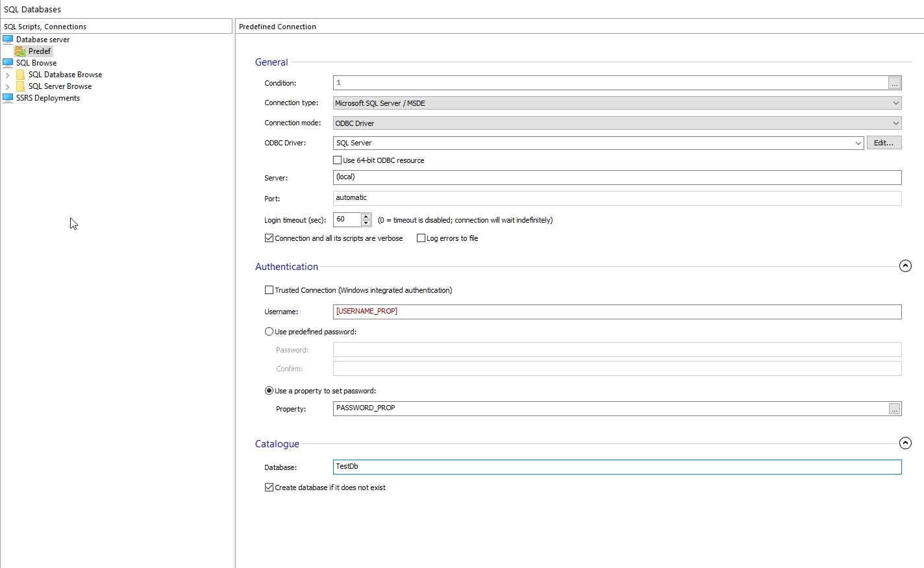Select Use predefined password option
Screen dimensions: 924x568
pos(269,332)
